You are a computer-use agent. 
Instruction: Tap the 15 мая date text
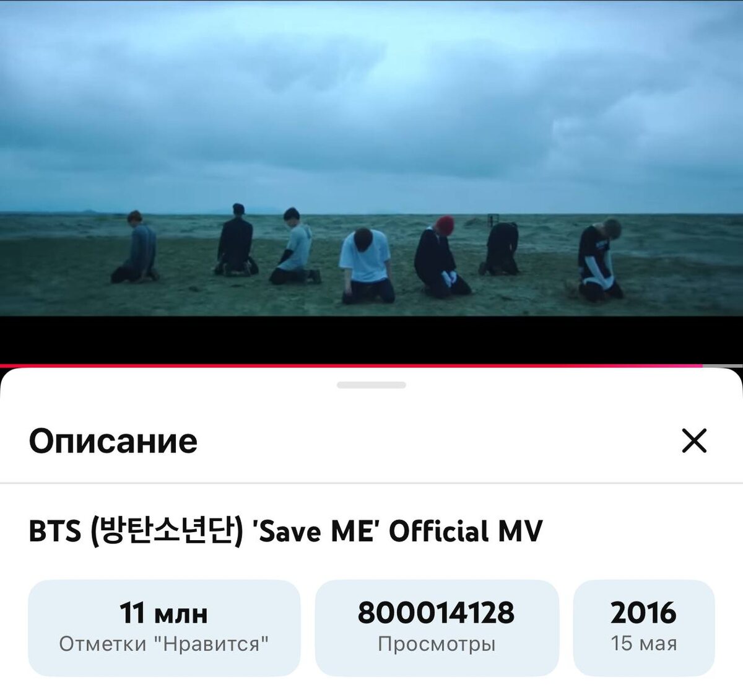[644, 644]
